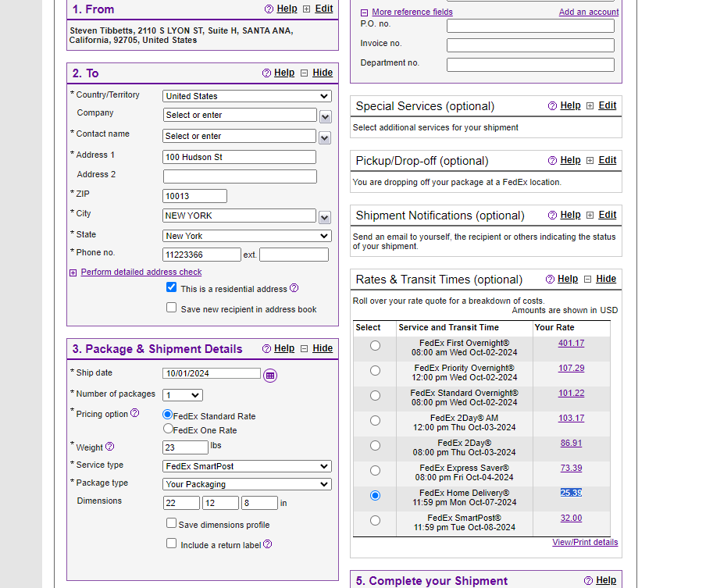Open Shipment Notifications help question icon

[x=552, y=215]
